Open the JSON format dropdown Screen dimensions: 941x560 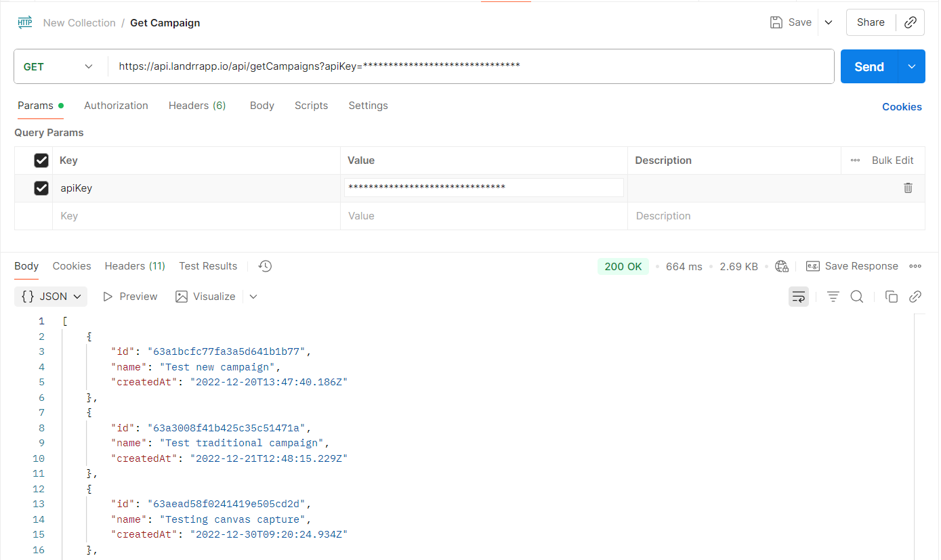(x=51, y=297)
